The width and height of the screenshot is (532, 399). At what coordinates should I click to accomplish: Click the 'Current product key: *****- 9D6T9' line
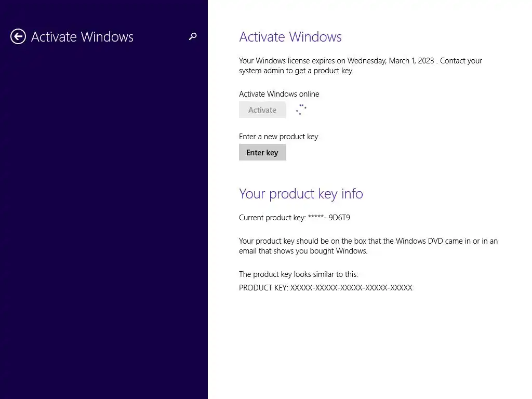tap(295, 218)
